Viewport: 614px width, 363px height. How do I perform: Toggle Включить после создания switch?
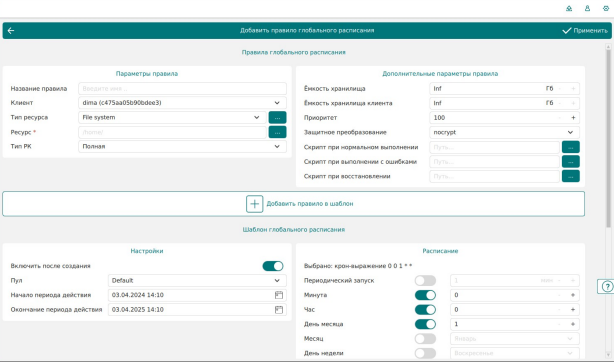(x=273, y=266)
